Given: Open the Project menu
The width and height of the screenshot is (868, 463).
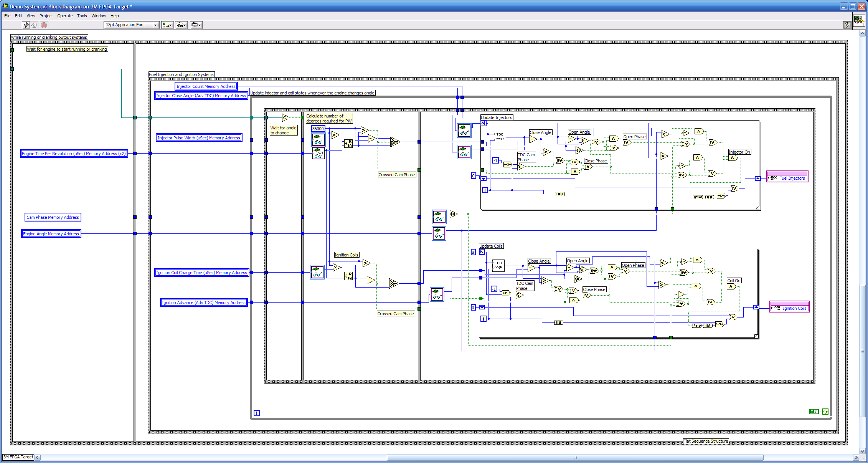Looking at the screenshot, I should [46, 16].
